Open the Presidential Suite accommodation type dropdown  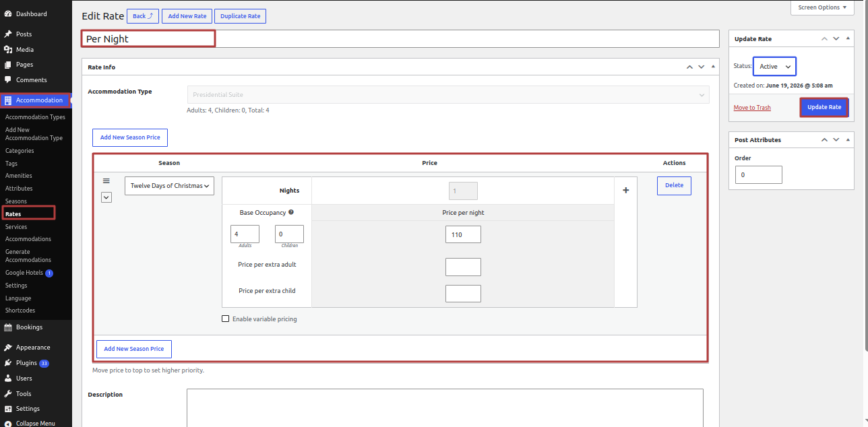448,94
